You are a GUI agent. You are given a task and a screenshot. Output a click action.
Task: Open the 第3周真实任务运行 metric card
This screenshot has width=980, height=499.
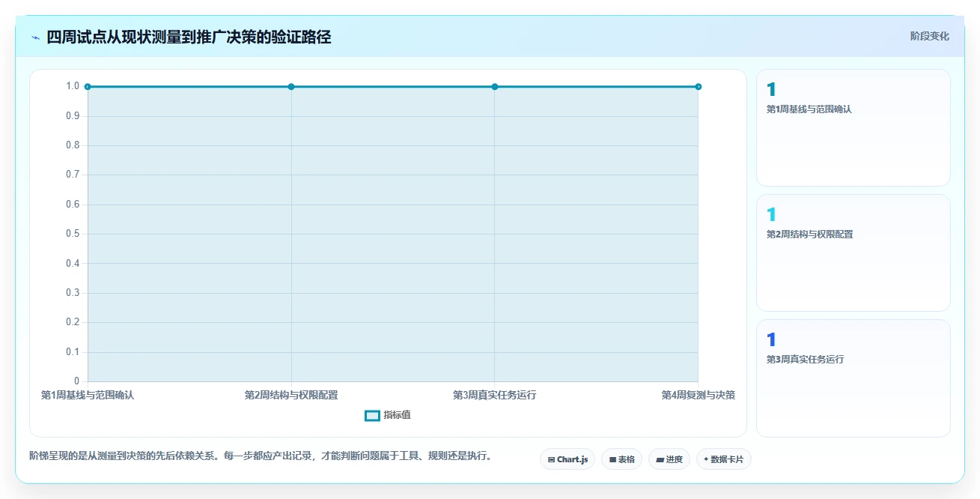(853, 378)
